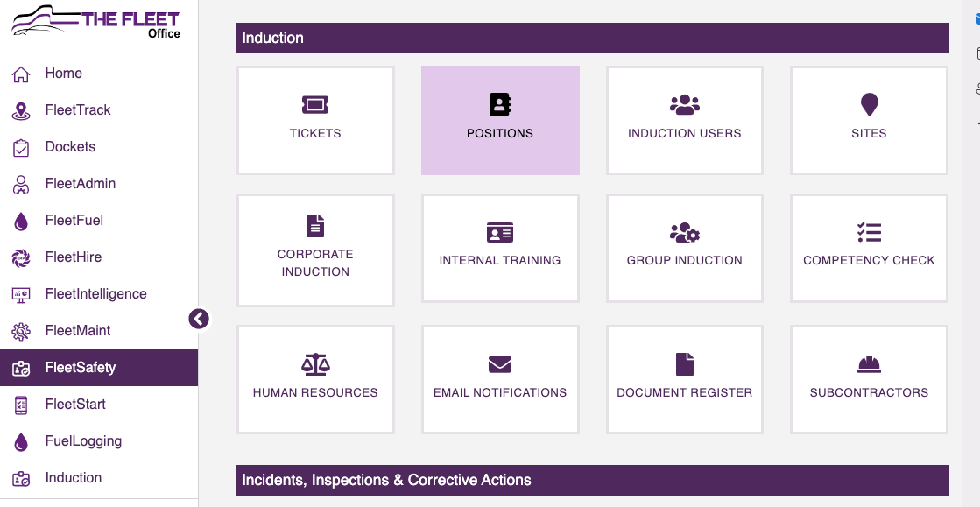Select the Sites map pin icon

coord(869,105)
